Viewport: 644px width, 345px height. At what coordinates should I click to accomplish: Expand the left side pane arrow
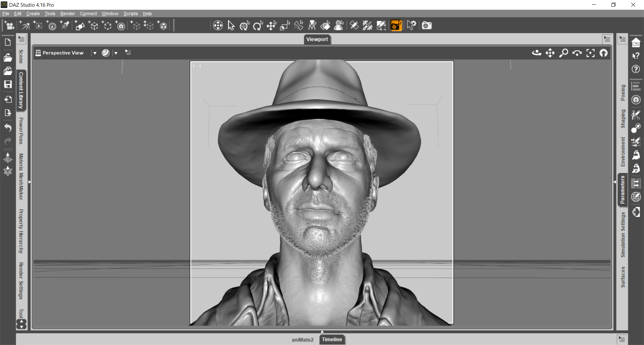click(30, 182)
